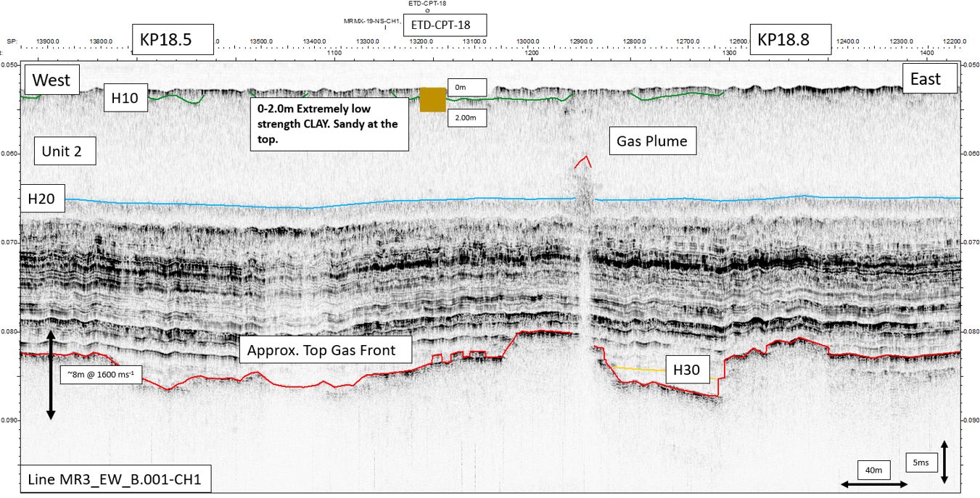Select the 40m horizontal scale label
980x498 pixels.
pyautogui.click(x=873, y=470)
